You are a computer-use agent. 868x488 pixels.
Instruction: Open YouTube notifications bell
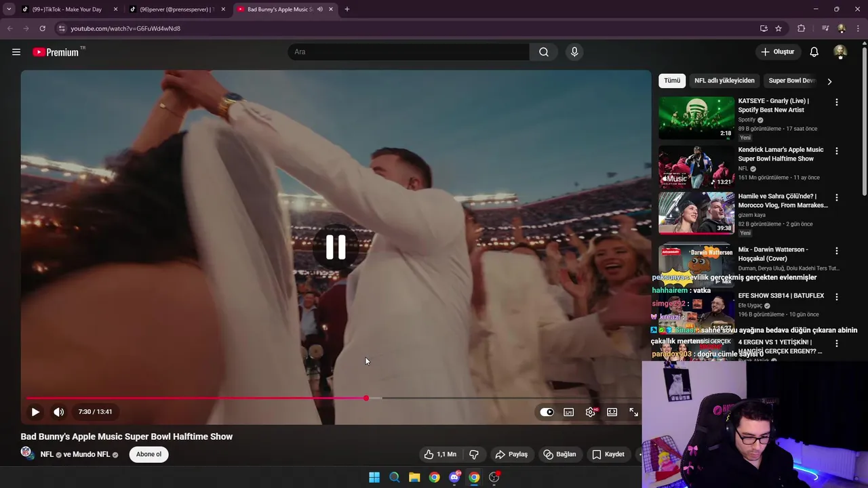point(814,52)
